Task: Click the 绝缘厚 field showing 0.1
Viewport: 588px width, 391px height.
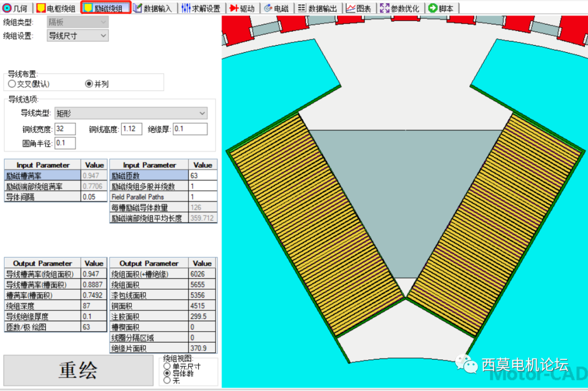Action: (192, 129)
